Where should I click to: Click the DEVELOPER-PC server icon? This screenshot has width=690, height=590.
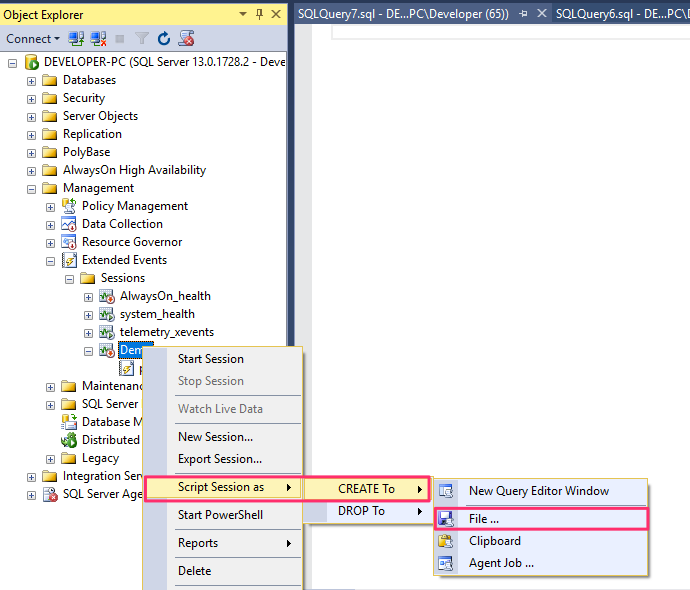pos(32,62)
